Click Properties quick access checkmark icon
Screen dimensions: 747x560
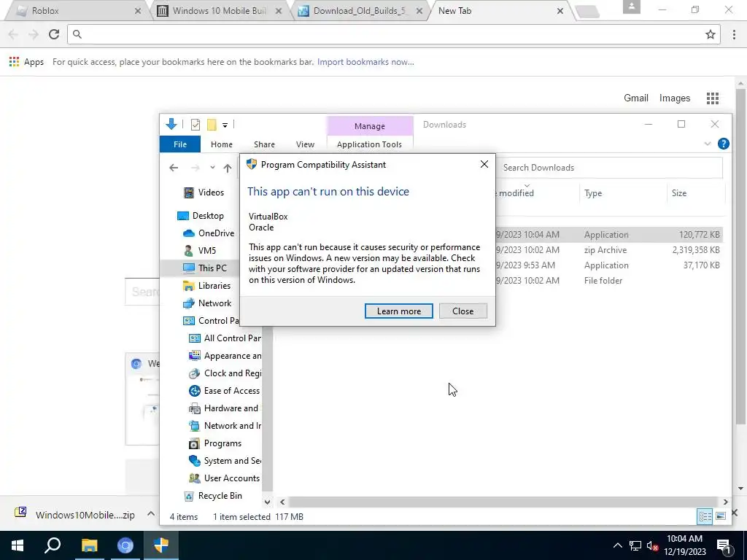(x=196, y=125)
